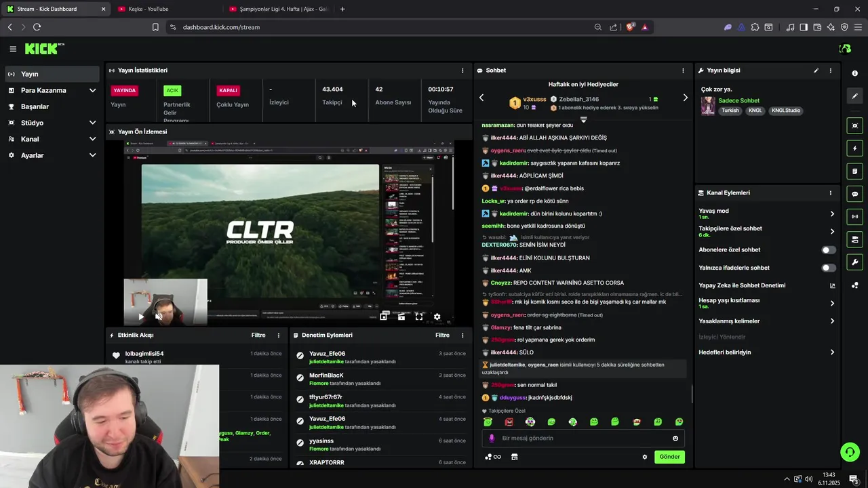Open the Sohbet panel three-dot menu
Image resolution: width=868 pixels, height=488 pixels.
[x=683, y=70]
